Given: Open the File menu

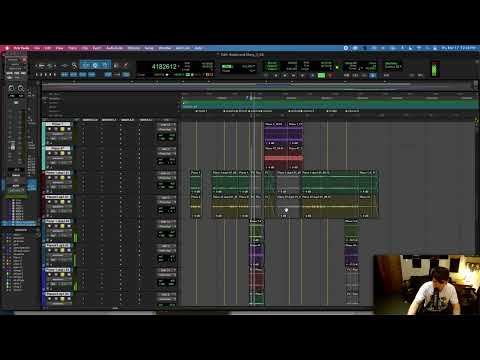Looking at the screenshot, I should [37, 48].
